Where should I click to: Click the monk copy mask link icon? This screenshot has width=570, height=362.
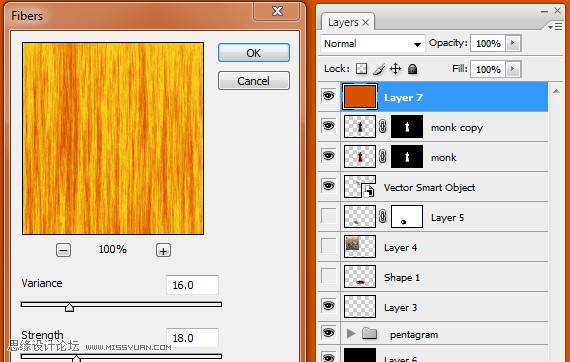(x=383, y=126)
